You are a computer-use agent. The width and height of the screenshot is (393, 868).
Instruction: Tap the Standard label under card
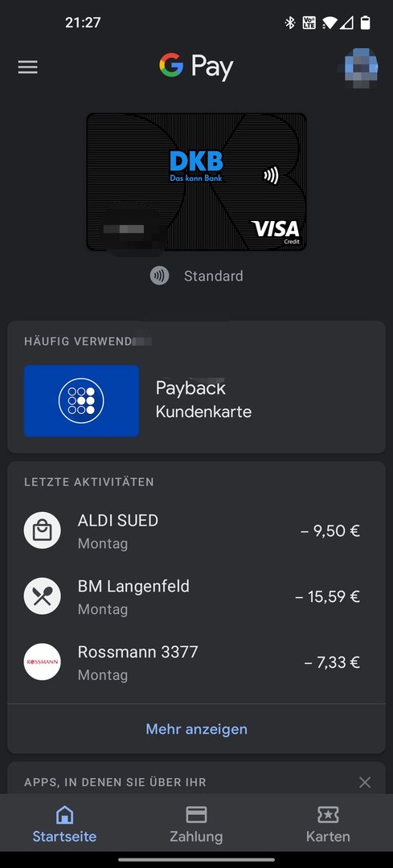(x=213, y=276)
